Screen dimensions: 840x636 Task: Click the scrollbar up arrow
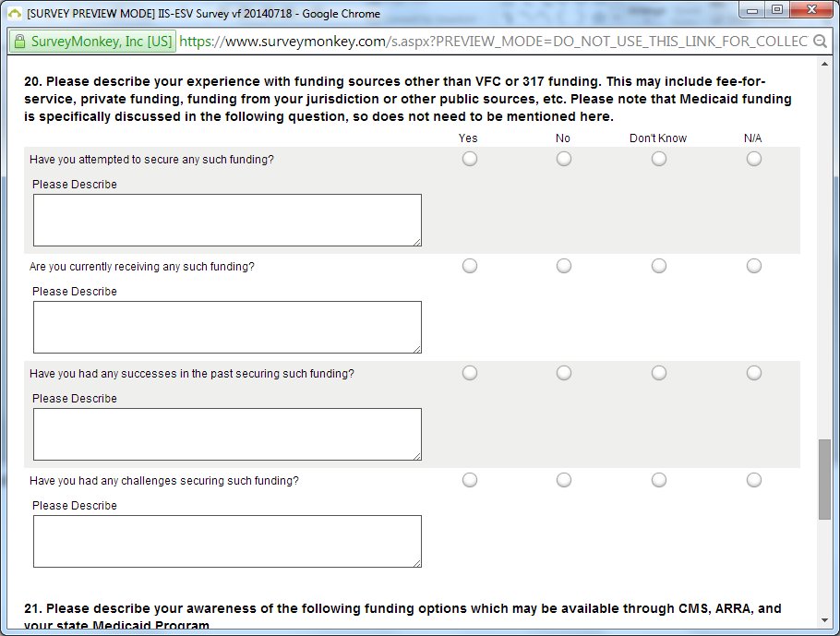pos(824,66)
